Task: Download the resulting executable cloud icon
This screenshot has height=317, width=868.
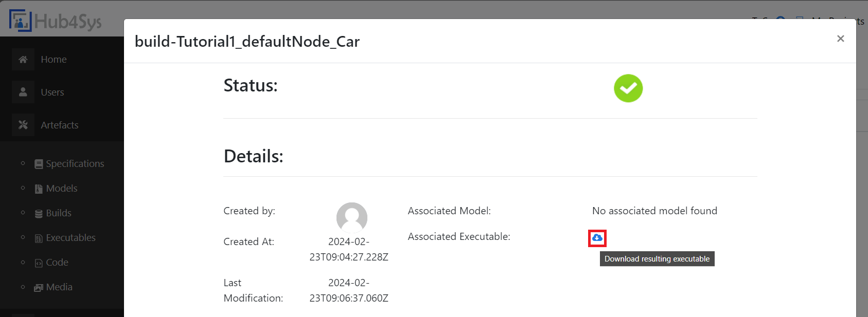Action: tap(597, 238)
